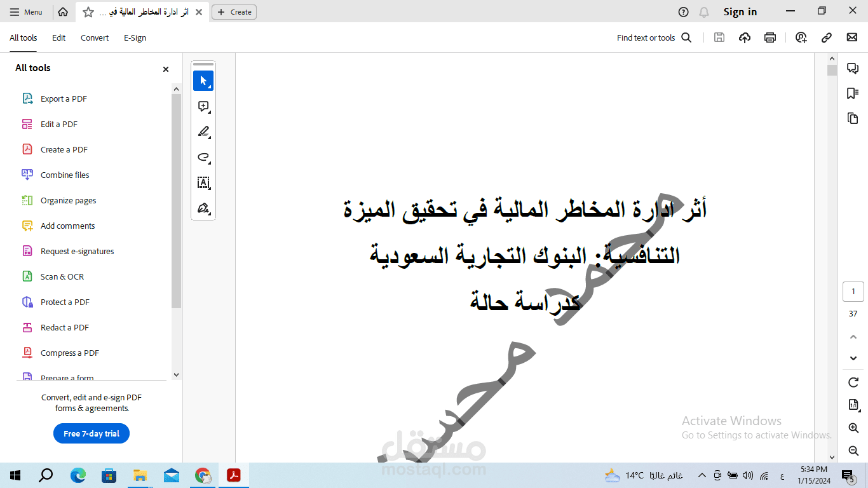
Task: Open the Find text or tools field
Action: [x=654, y=37]
